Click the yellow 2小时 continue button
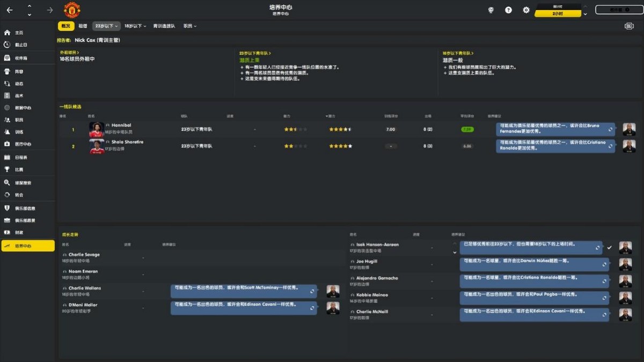The image size is (644, 362). pos(558,13)
